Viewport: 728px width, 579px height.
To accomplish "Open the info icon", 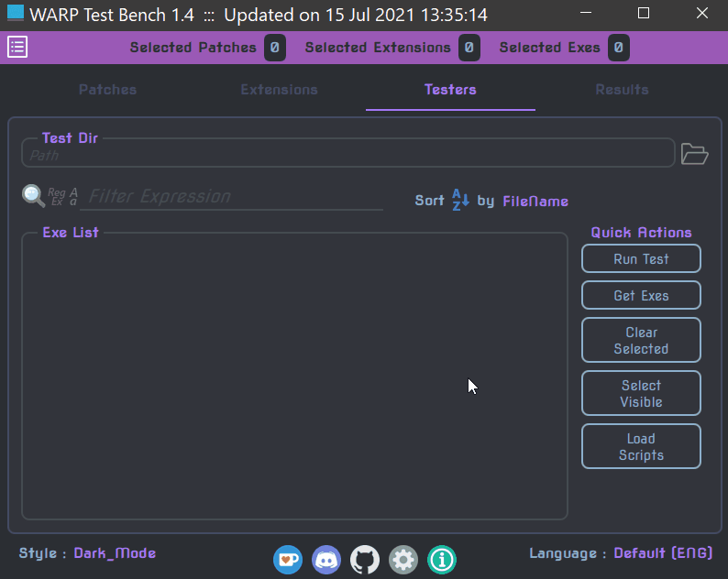I will click(x=442, y=560).
